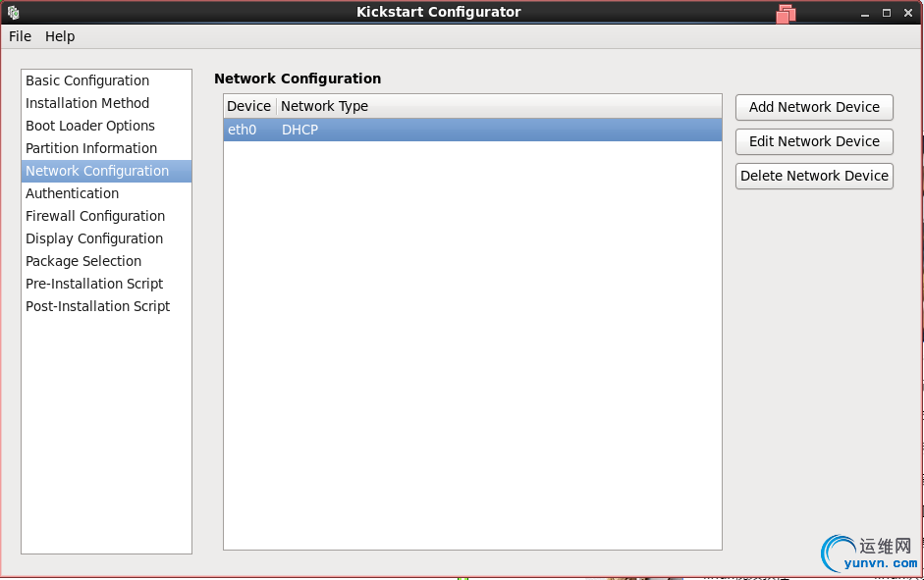Select Network Configuration in sidebar
The image size is (924, 580).
click(x=106, y=171)
